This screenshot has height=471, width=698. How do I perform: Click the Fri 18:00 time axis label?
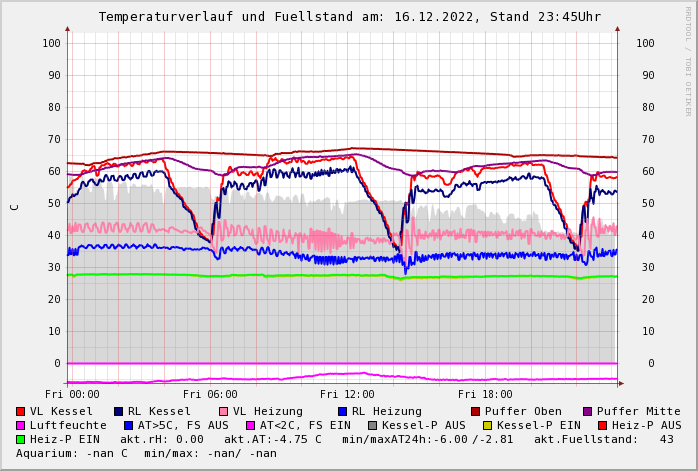click(485, 394)
